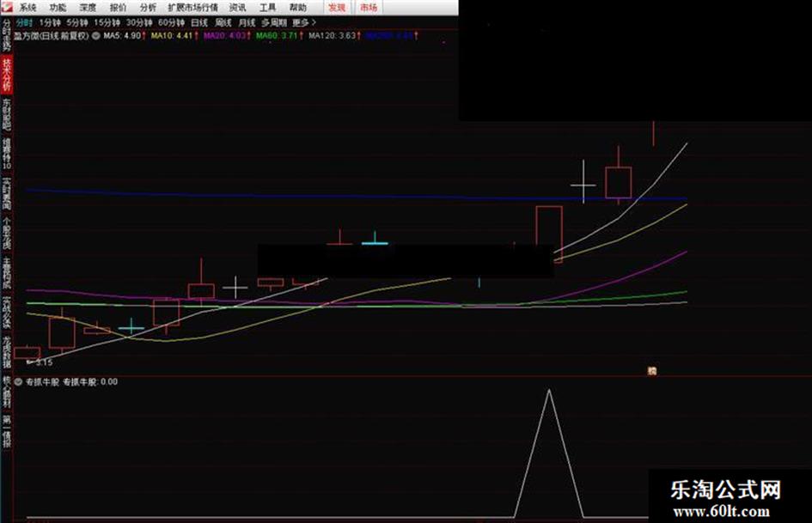
Task: Open the 功能 menu
Action: pyautogui.click(x=58, y=7)
